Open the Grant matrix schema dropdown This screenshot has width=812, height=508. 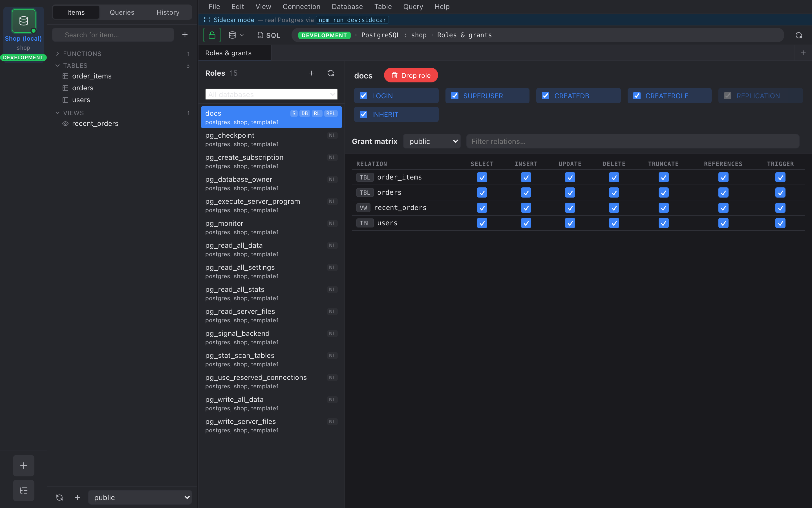pyautogui.click(x=431, y=141)
